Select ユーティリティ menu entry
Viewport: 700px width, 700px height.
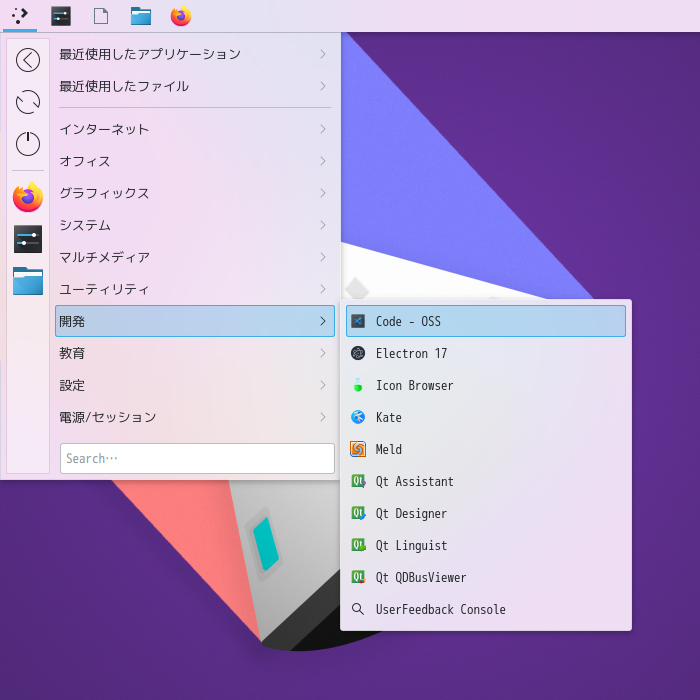click(x=195, y=289)
